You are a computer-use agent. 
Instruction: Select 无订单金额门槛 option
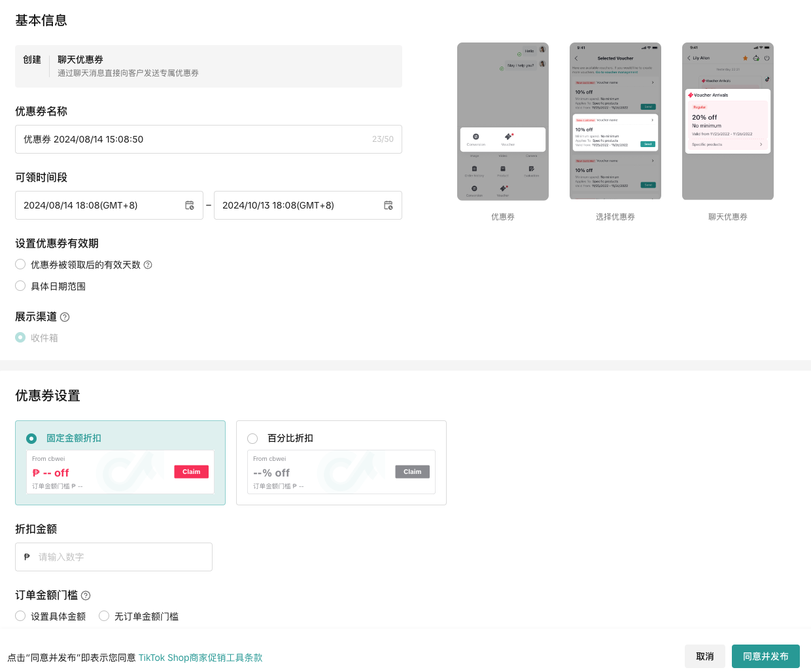pyautogui.click(x=104, y=616)
